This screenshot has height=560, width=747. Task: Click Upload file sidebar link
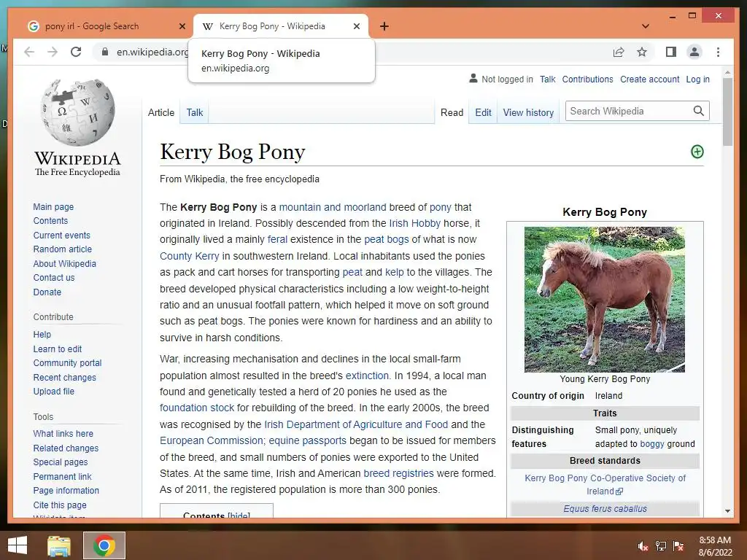(x=54, y=391)
